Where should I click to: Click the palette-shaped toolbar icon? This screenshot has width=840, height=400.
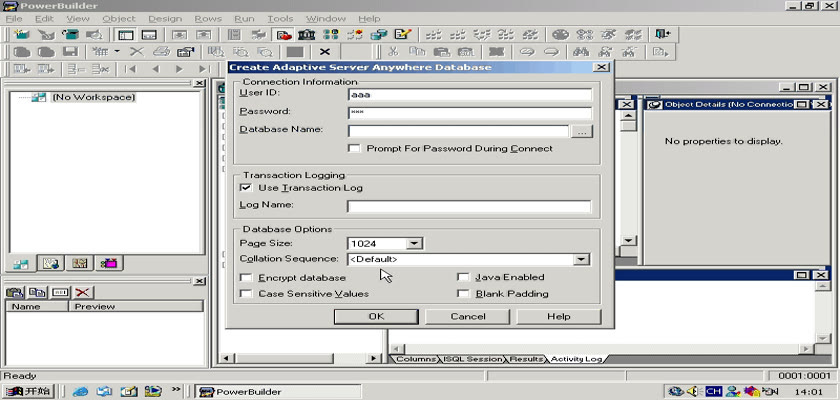coord(560,35)
